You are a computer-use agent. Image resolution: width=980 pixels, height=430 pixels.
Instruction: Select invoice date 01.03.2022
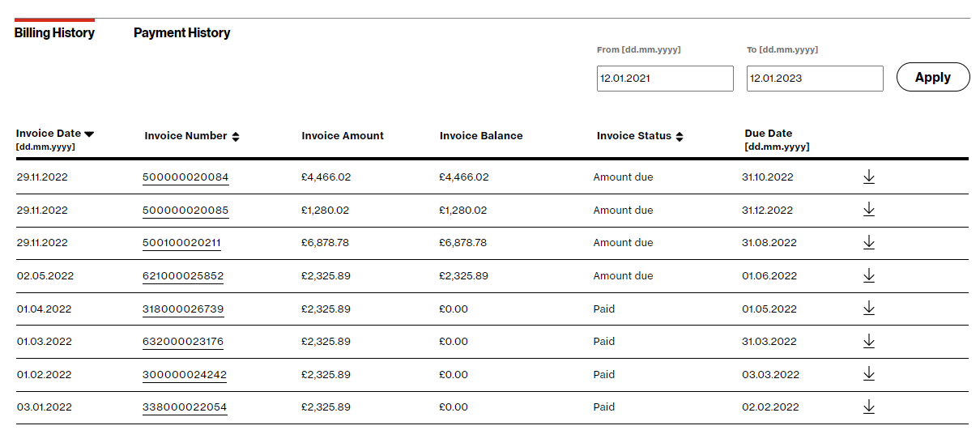pos(44,342)
